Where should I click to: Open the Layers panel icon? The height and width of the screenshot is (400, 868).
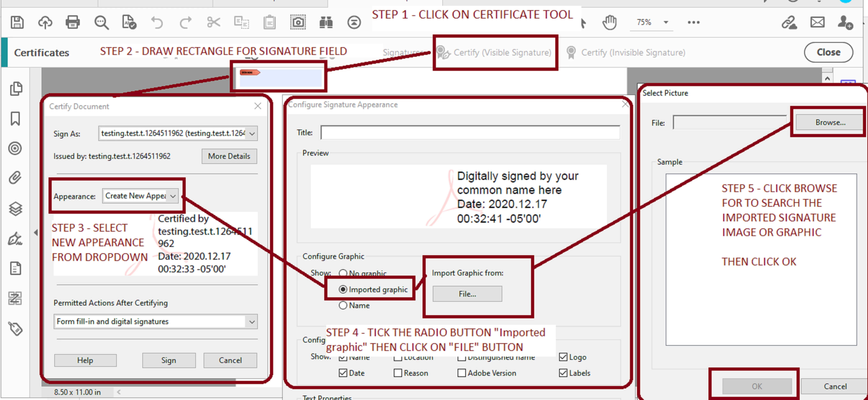point(15,209)
